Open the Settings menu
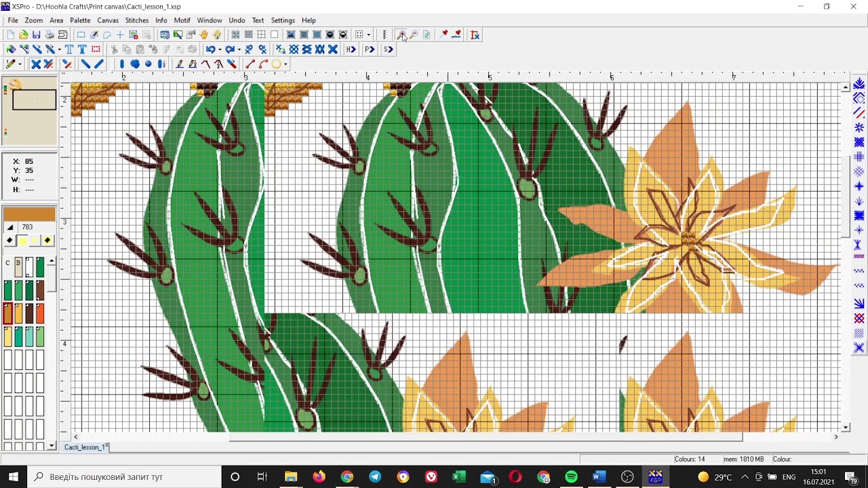 click(283, 20)
